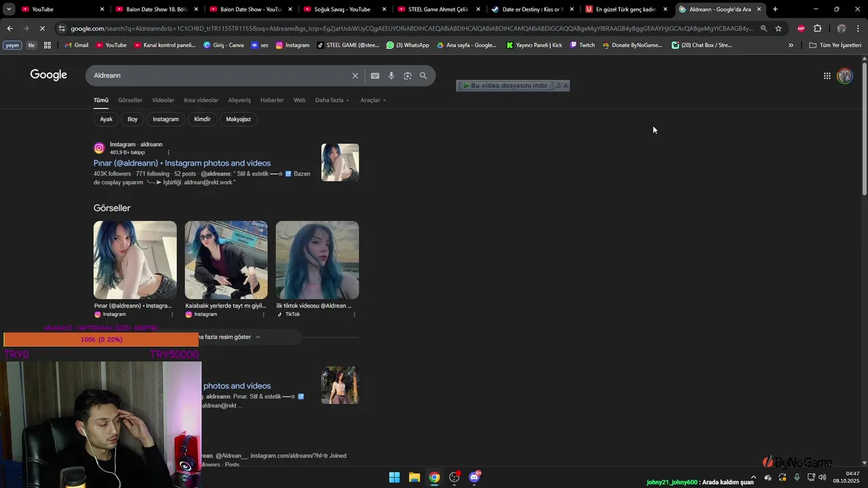This screenshot has height=488, width=868.
Task: Open Google Lens image search
Action: [x=408, y=76]
